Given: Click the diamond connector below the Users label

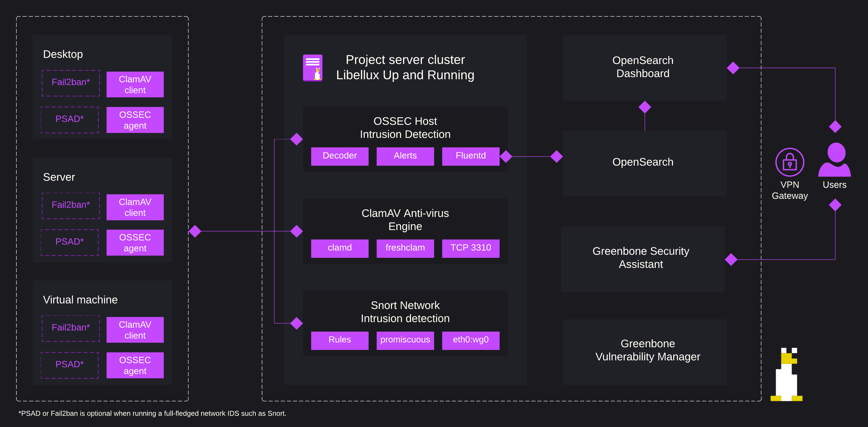Looking at the screenshot, I should 835,205.
